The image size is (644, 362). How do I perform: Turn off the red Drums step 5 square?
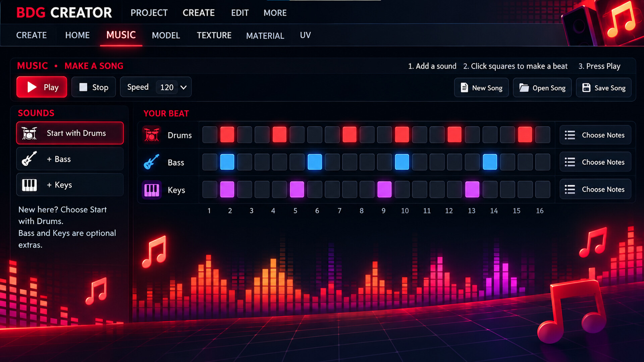(x=279, y=134)
